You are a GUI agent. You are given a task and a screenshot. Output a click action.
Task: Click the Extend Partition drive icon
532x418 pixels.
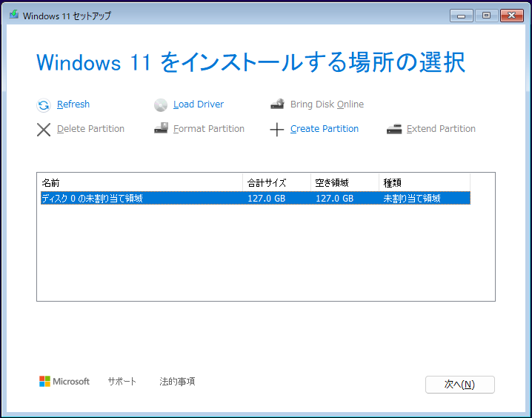[x=394, y=129]
